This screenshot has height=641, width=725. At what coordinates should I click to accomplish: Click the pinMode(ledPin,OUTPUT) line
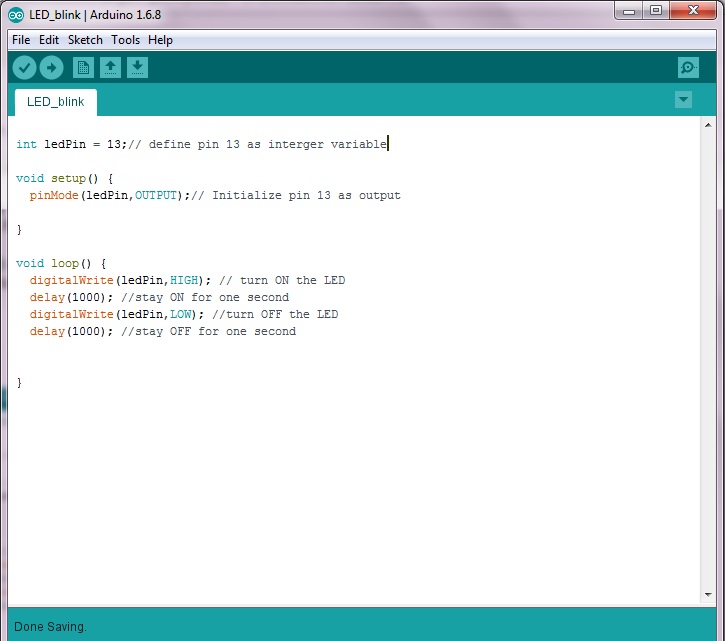(x=215, y=196)
